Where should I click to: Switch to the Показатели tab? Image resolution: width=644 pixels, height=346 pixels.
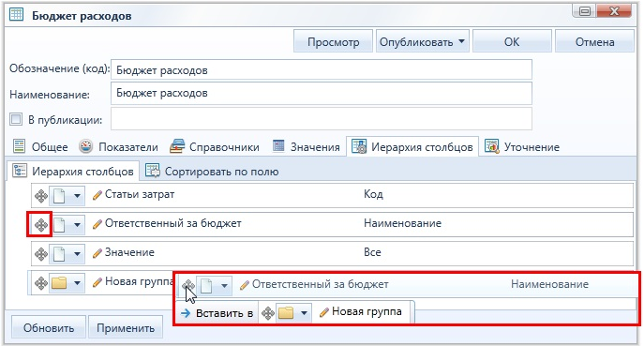click(x=118, y=147)
